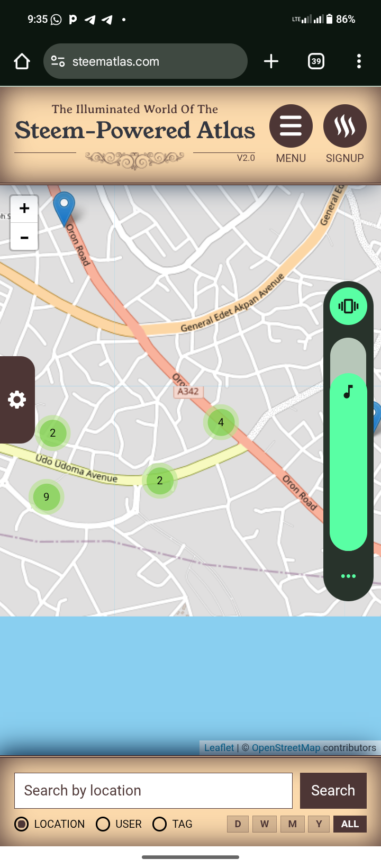The image size is (381, 868).
Task: Tap the battery 86% indicator
Action: (x=340, y=20)
